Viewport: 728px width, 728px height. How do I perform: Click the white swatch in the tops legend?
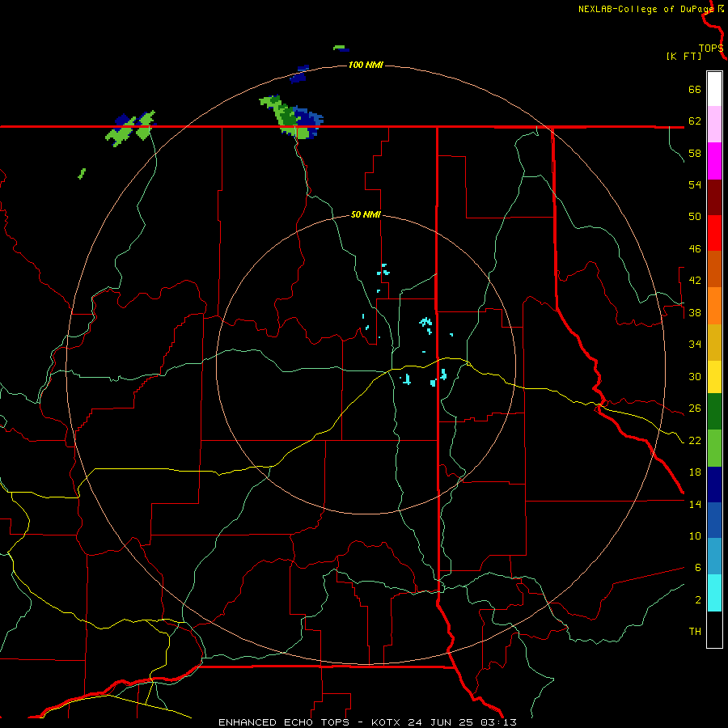point(714,89)
